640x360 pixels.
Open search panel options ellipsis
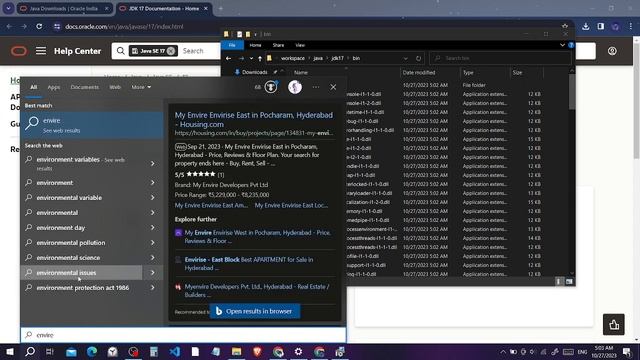click(316, 87)
